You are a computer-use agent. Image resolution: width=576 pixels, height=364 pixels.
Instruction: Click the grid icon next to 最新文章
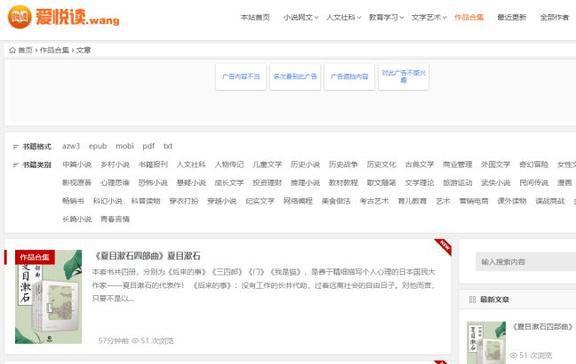point(472,299)
